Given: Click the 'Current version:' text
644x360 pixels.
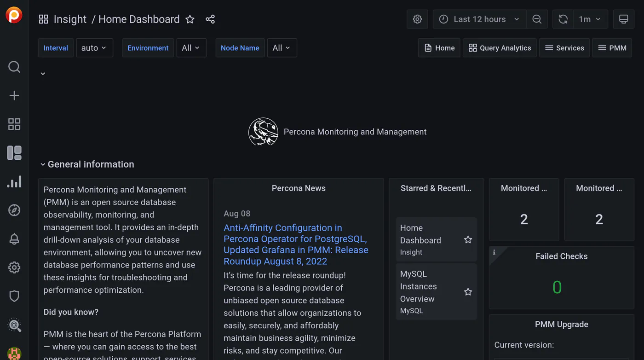Looking at the screenshot, I should click(x=524, y=345).
